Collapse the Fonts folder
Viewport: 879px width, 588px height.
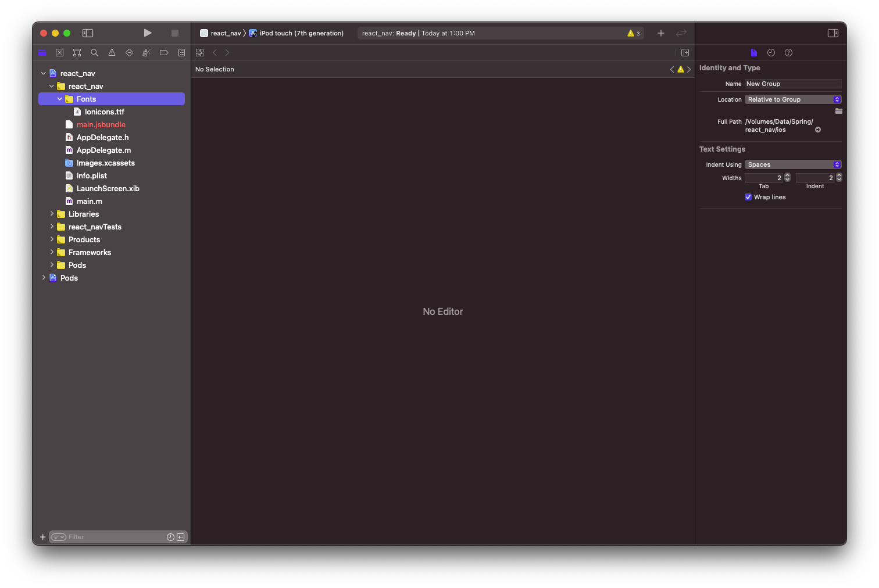pyautogui.click(x=59, y=99)
